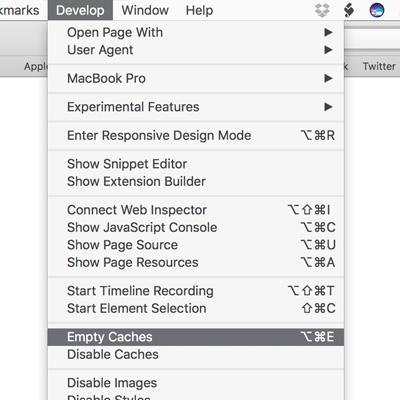Viewport: 400px width, 400px height.
Task: Open the Siri icon in menu bar
Action: coord(377,10)
